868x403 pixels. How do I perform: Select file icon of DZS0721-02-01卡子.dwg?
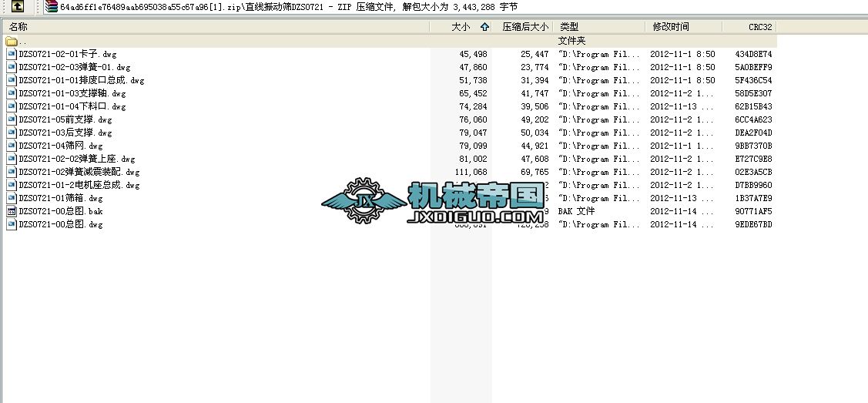pyautogui.click(x=12, y=54)
